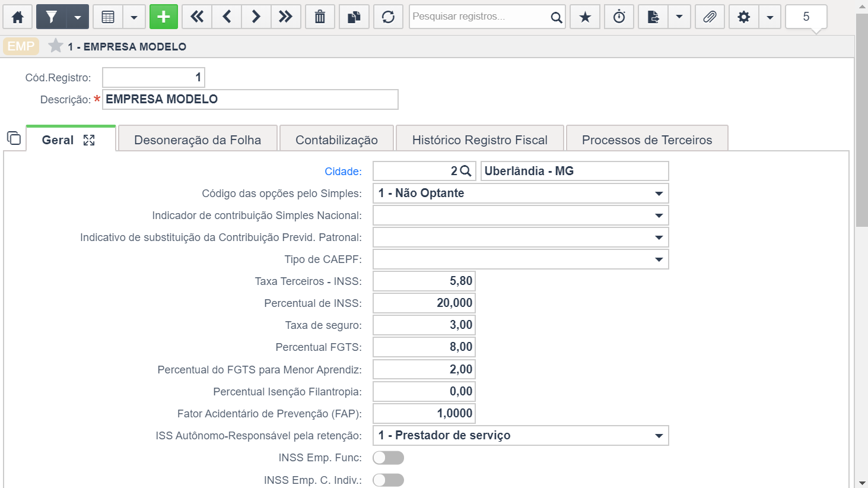868x488 pixels.
Task: Open the Tipo de CAEPF dropdown
Action: pos(520,259)
